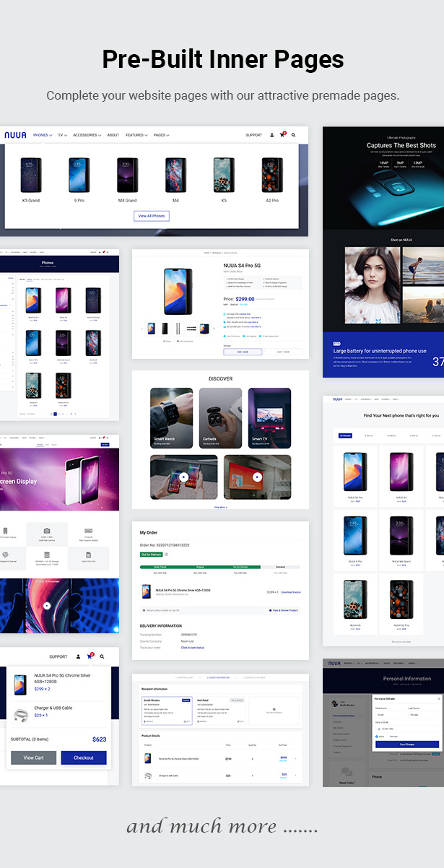The image size is (444, 868).
Task: Select the Smith Rhodes recipient address card
Action: (x=166, y=711)
